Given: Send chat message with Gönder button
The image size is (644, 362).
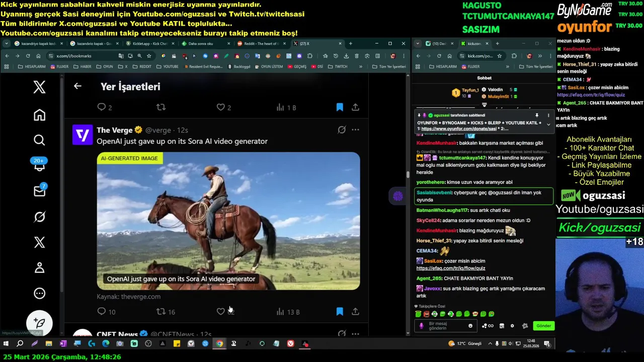Looking at the screenshot, I should coord(543,326).
